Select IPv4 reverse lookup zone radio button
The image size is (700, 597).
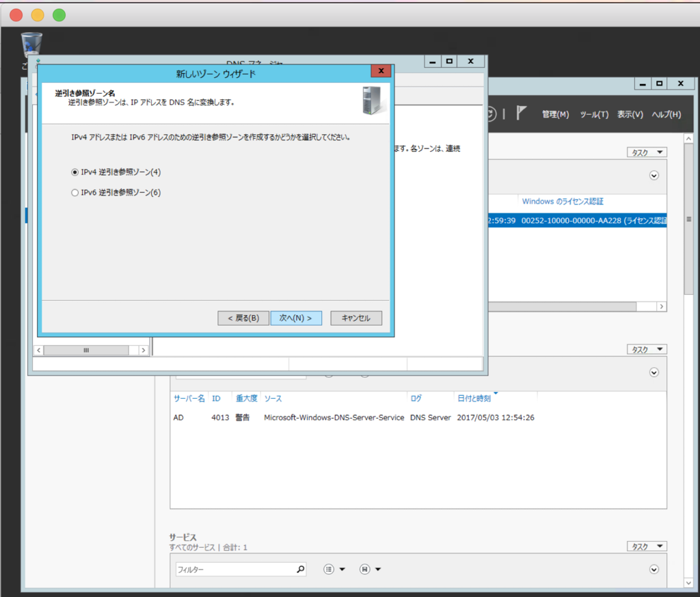click(75, 172)
